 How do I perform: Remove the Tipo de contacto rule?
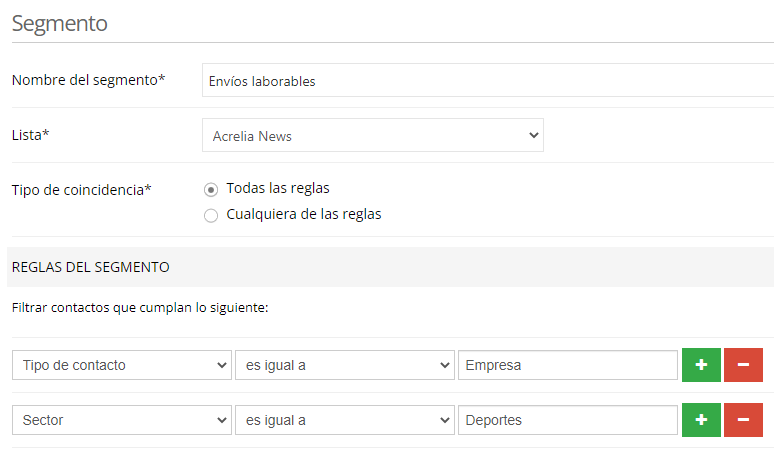pyautogui.click(x=743, y=365)
